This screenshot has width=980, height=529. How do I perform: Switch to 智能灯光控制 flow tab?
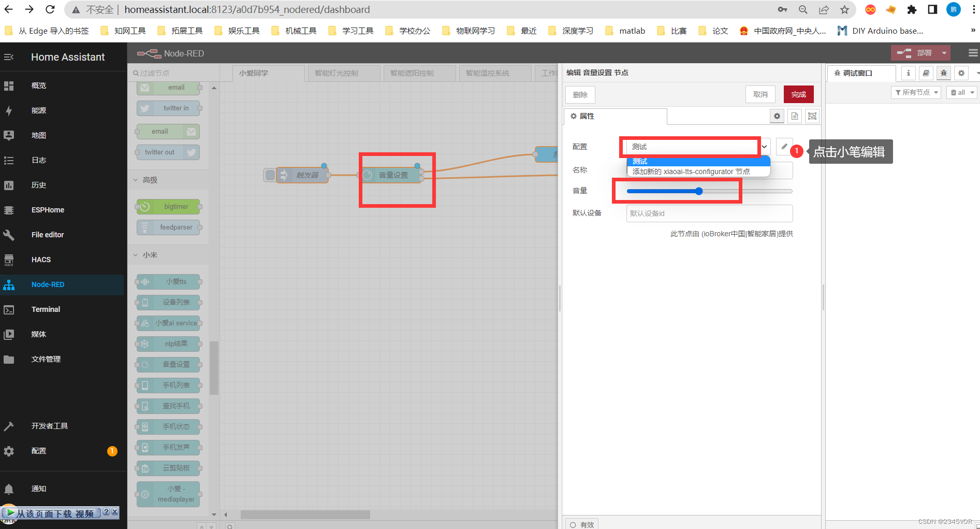(x=344, y=73)
